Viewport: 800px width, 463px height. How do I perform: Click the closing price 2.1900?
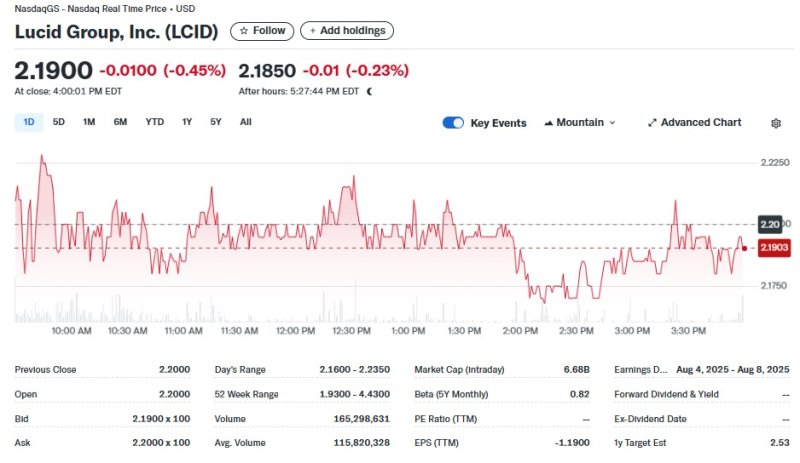pyautogui.click(x=54, y=70)
